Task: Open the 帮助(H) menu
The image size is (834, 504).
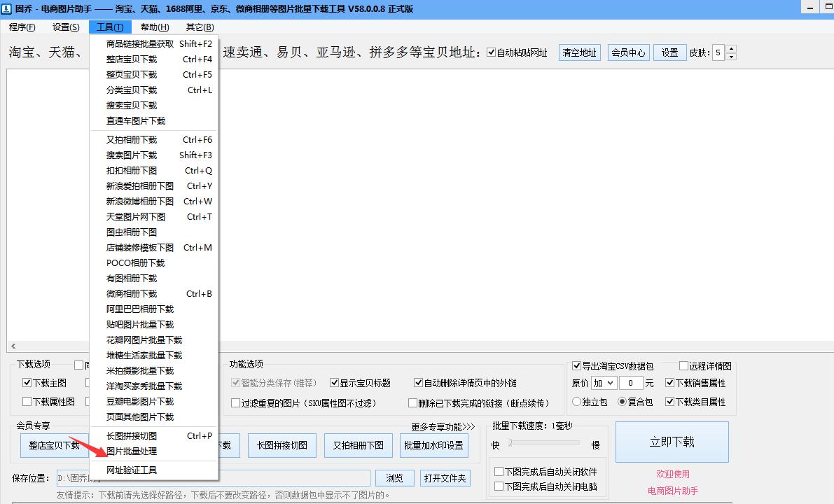Action: pos(153,27)
